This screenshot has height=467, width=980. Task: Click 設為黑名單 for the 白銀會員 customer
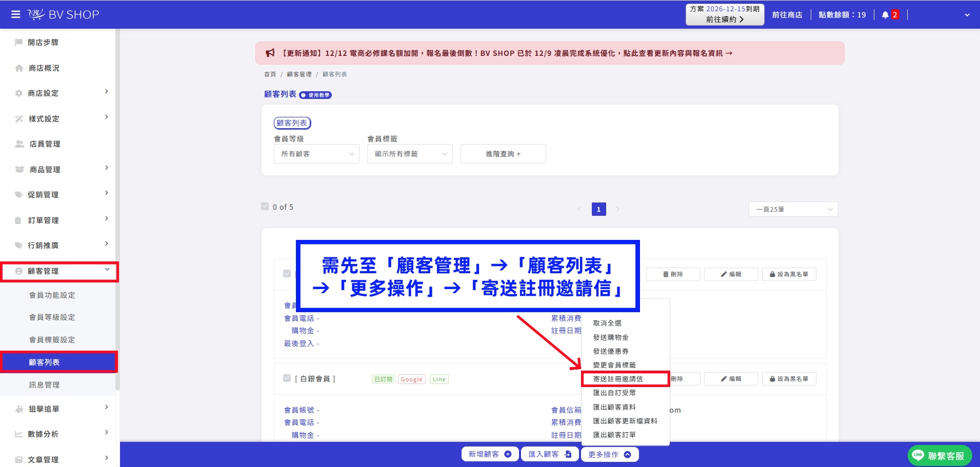pyautogui.click(x=789, y=379)
